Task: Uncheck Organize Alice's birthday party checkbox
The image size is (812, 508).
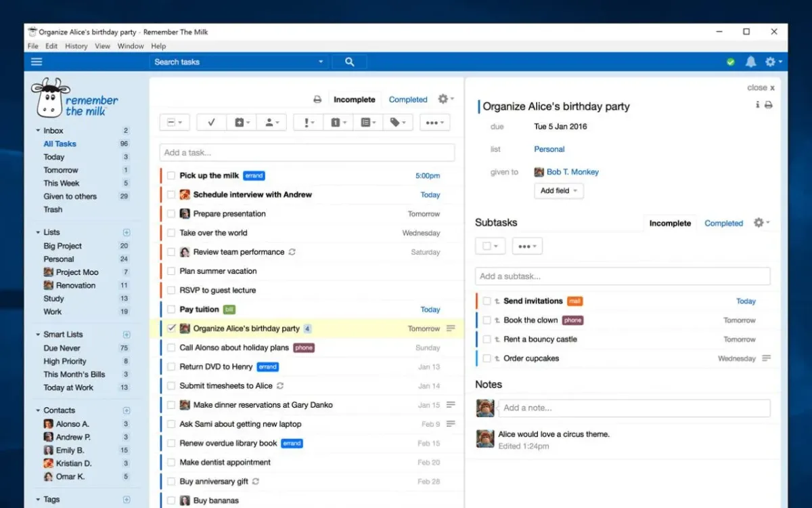Action: (171, 329)
